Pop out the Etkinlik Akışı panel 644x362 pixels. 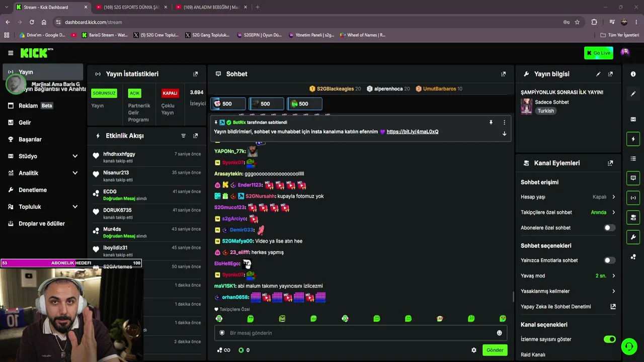pyautogui.click(x=196, y=136)
